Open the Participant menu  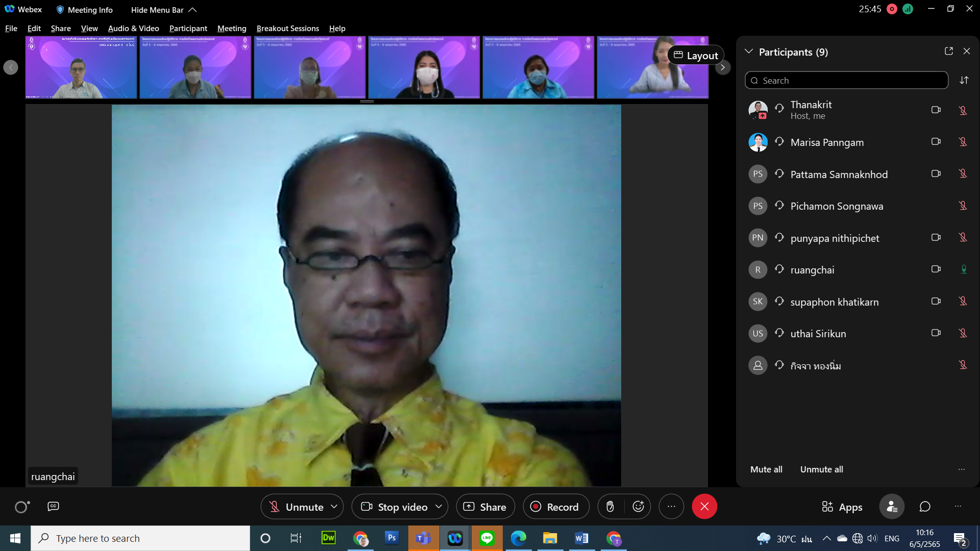[188, 29]
